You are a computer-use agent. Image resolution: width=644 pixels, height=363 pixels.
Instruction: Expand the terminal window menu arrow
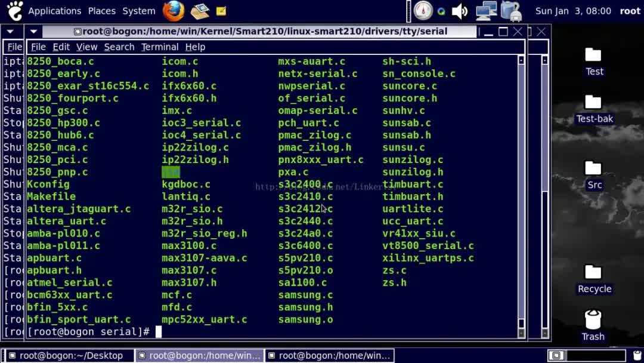(x=33, y=32)
